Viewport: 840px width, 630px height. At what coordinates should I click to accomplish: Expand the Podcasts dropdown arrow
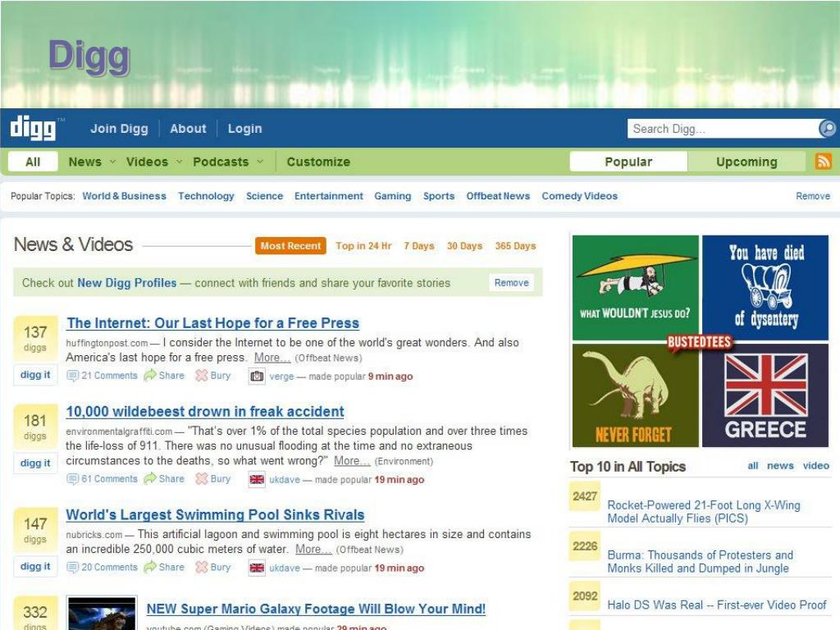point(260,162)
